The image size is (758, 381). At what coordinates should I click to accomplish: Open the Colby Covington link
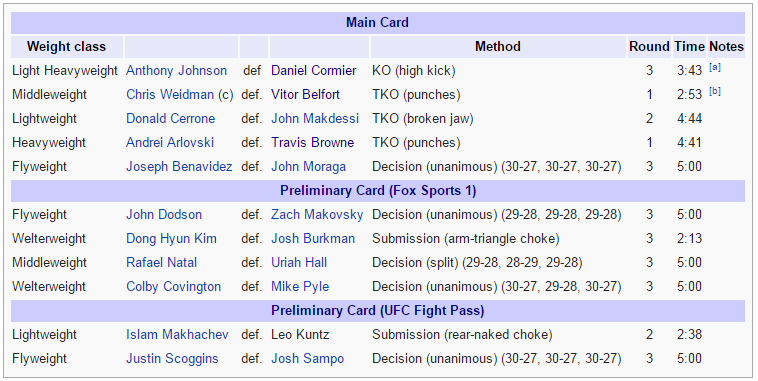coord(174,286)
